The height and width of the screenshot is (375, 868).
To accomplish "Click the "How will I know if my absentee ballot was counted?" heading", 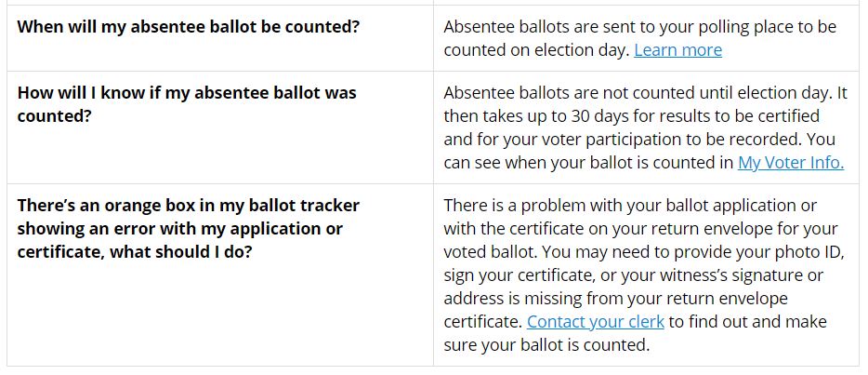I will 187,104.
